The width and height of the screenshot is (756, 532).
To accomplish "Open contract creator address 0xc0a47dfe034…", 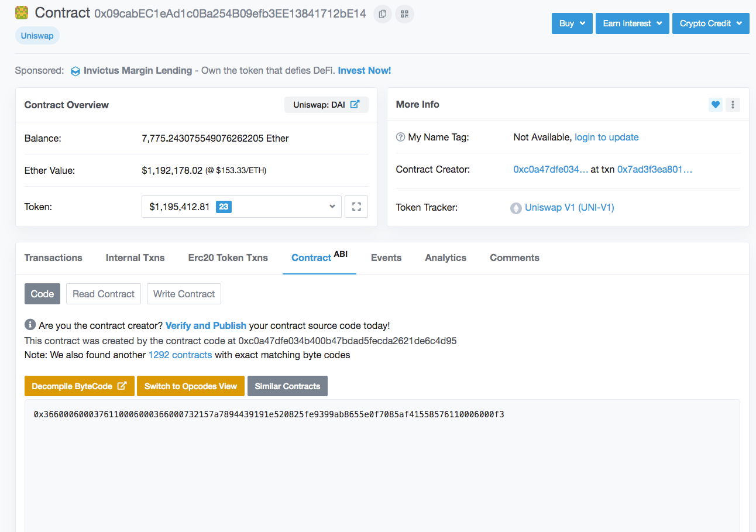I will [551, 169].
